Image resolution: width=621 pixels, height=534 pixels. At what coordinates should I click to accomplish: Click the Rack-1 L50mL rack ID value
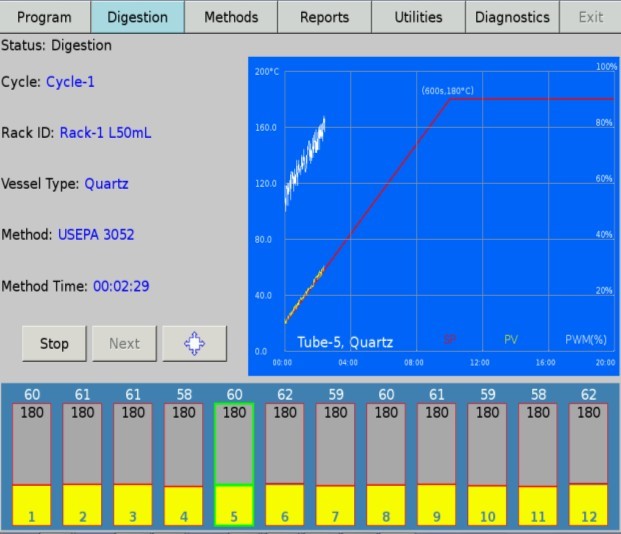coord(106,132)
